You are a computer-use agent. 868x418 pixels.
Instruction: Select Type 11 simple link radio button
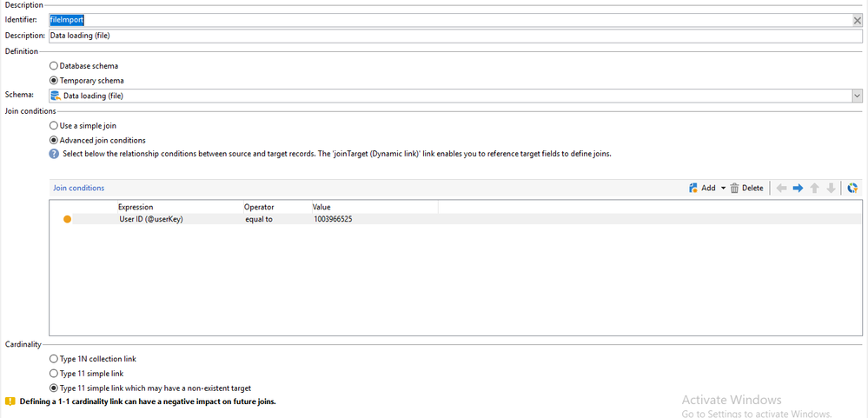pyautogui.click(x=54, y=374)
